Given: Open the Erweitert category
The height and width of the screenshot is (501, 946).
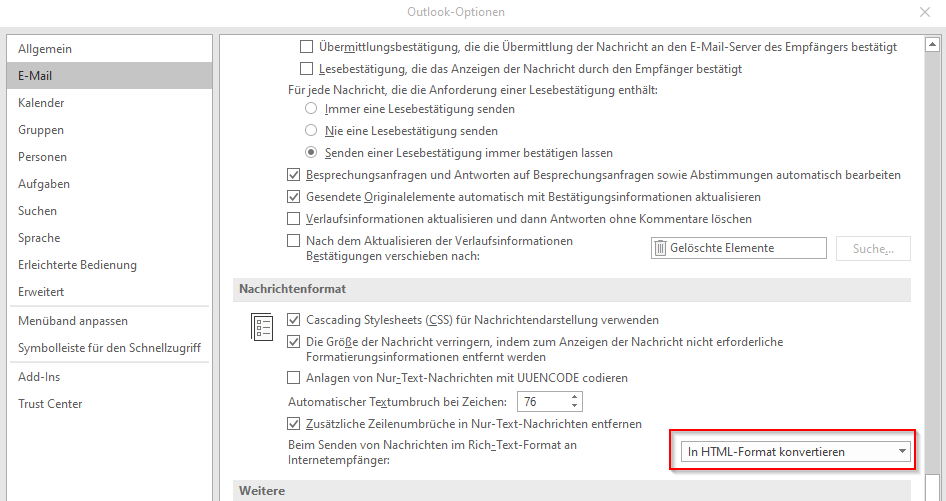Looking at the screenshot, I should tap(109, 292).
